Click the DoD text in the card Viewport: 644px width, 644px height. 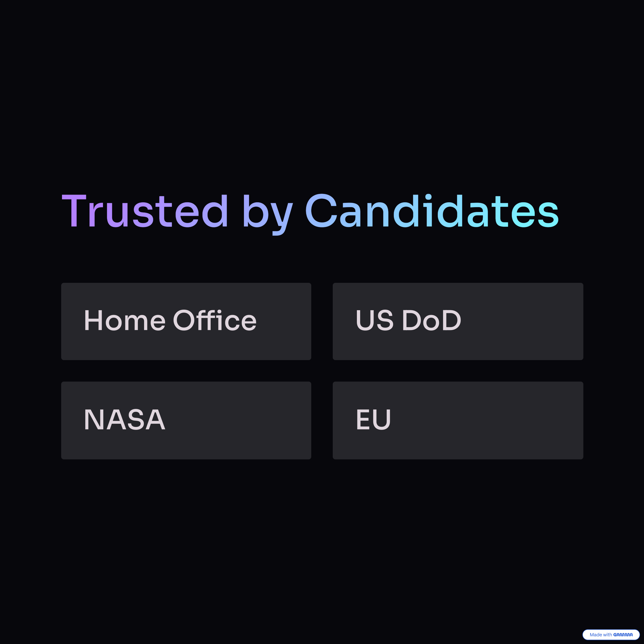[x=432, y=320]
